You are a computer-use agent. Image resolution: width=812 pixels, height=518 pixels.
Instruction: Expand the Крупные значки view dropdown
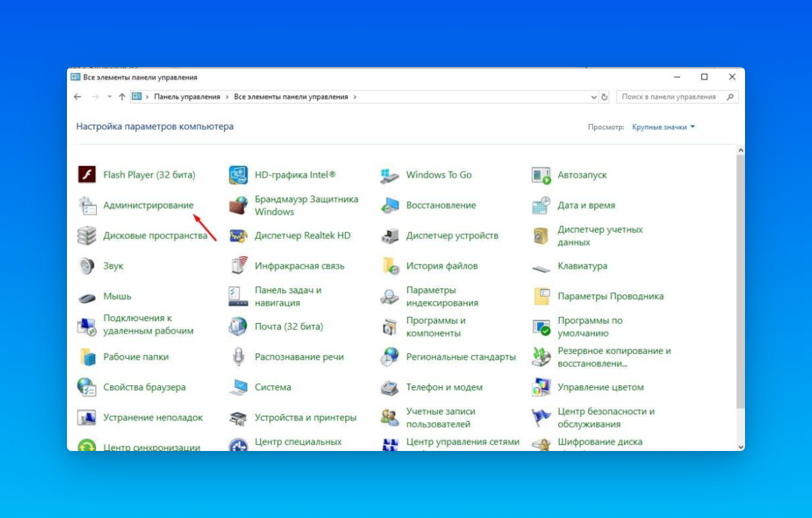tap(663, 127)
